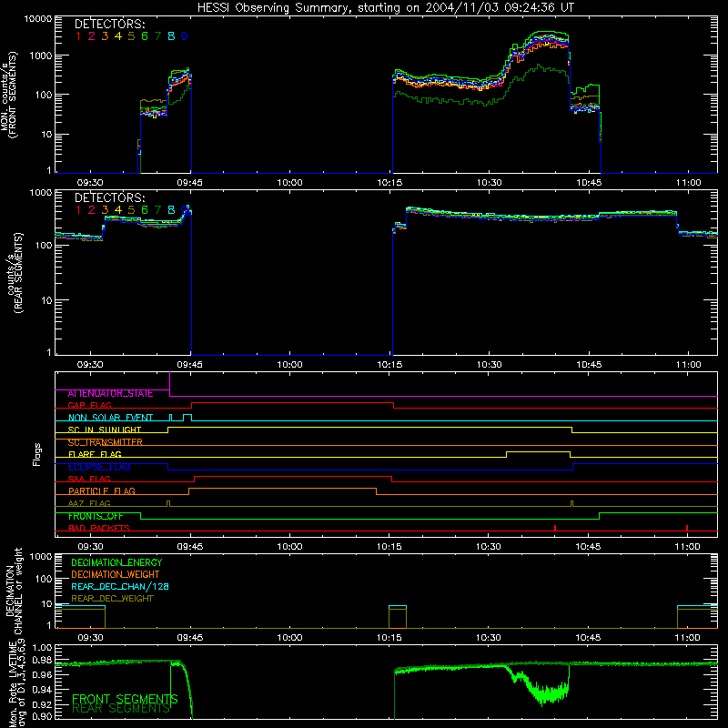728x728 pixels.
Task: Click the SC_IN_SUNLIGHT flag label
Action: [x=105, y=430]
